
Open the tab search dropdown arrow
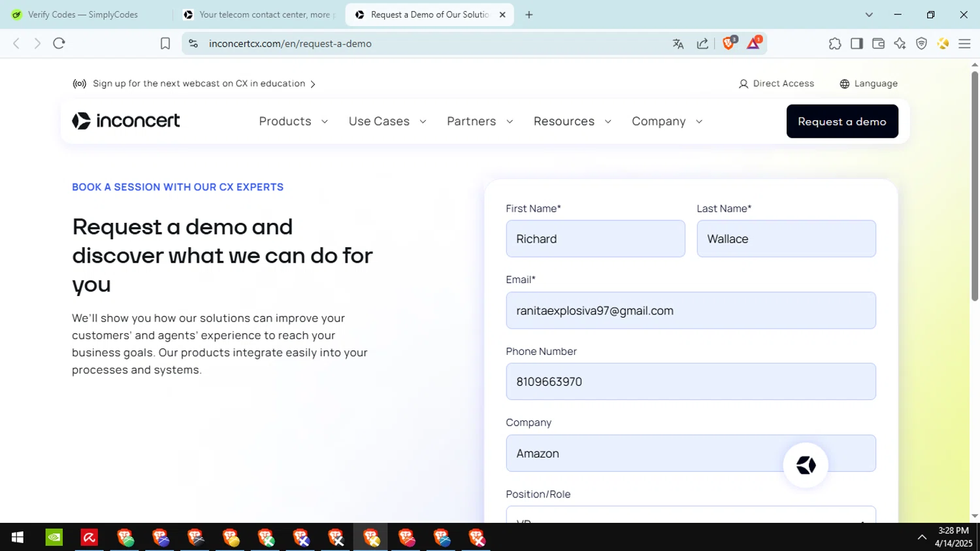pyautogui.click(x=869, y=14)
